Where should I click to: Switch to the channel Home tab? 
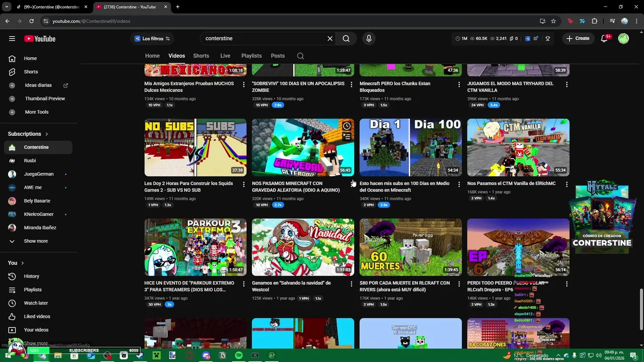pos(152,56)
